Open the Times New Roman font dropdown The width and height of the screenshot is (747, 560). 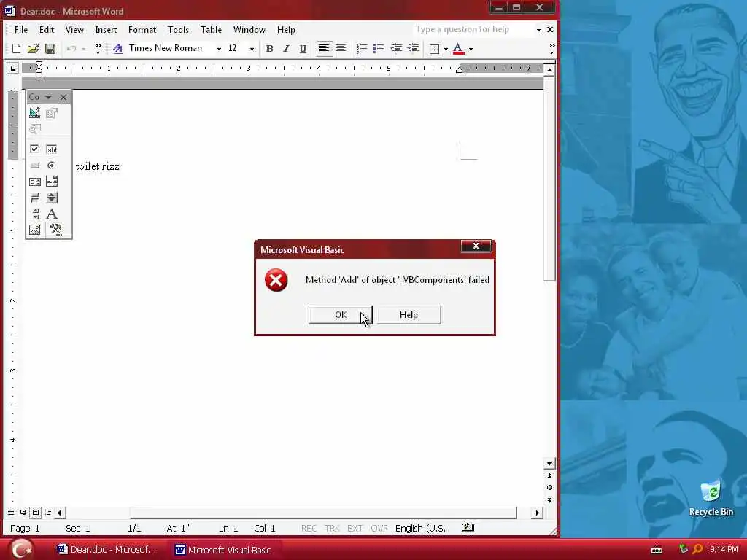tap(219, 49)
